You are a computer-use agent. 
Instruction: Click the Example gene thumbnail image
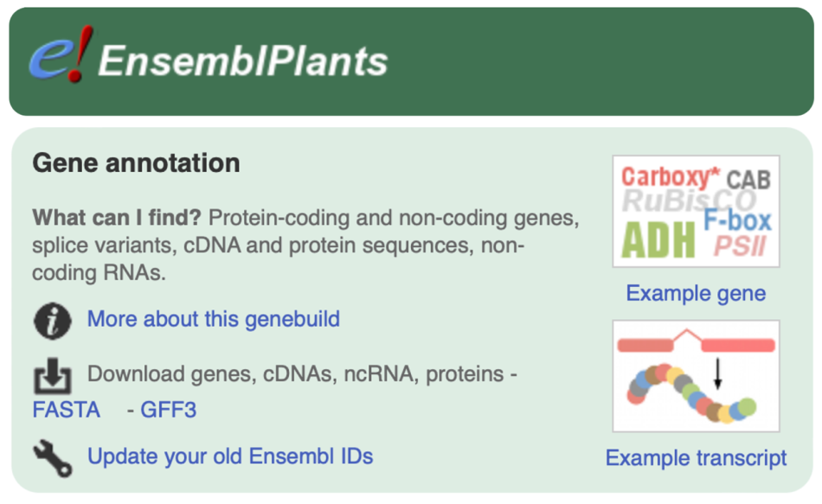(696, 213)
